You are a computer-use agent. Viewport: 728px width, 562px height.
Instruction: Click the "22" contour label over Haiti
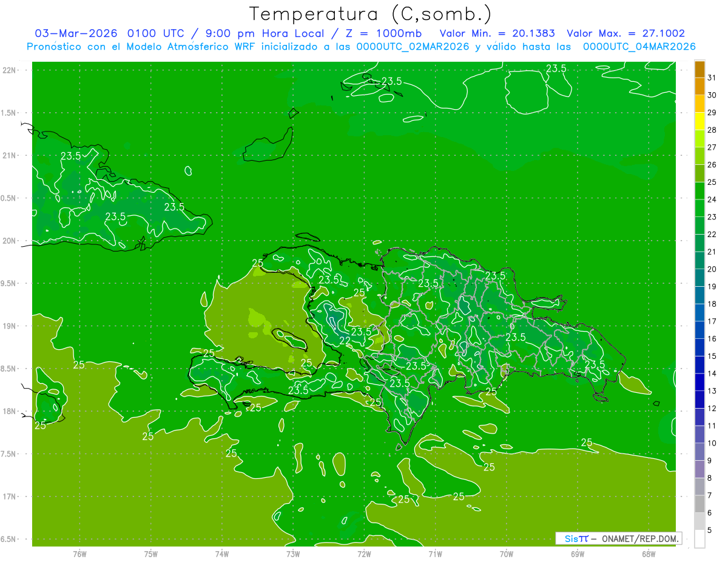pos(345,341)
